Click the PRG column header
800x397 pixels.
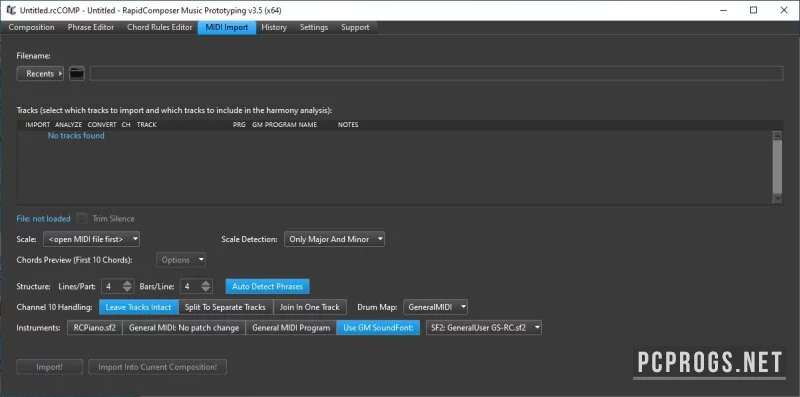click(239, 125)
